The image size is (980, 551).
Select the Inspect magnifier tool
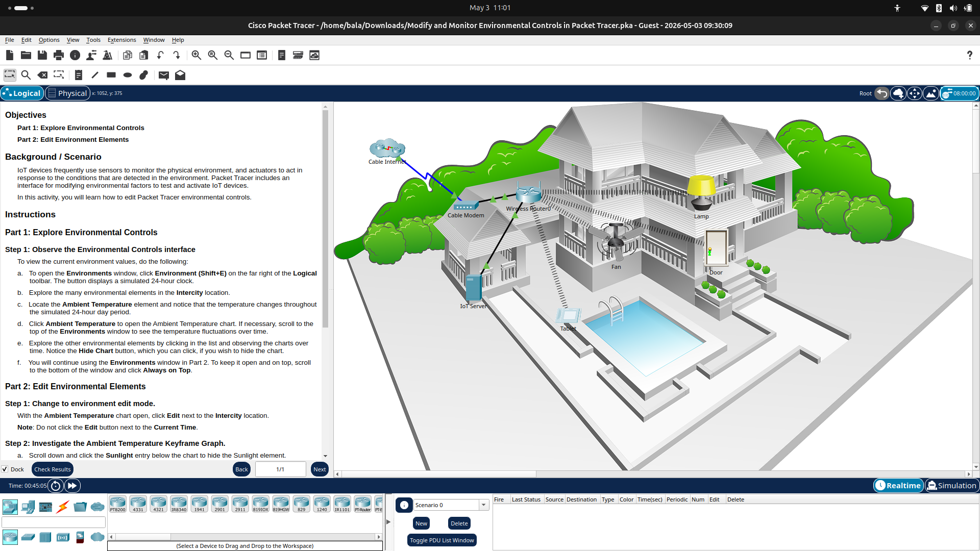(x=26, y=75)
